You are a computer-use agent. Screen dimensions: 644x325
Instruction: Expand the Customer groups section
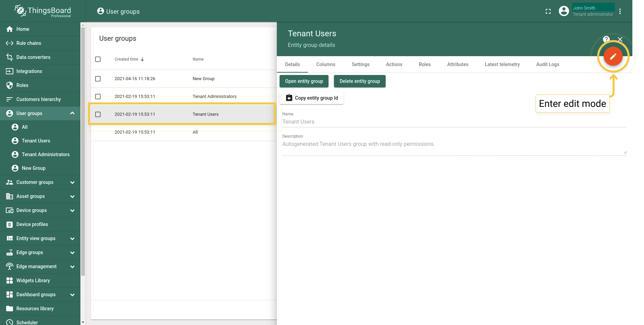coord(72,183)
